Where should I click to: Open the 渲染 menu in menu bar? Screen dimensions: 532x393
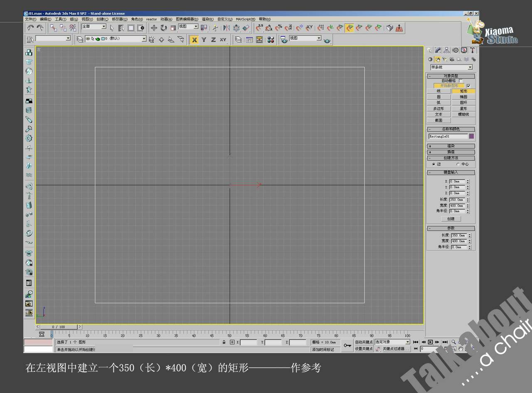207,19
